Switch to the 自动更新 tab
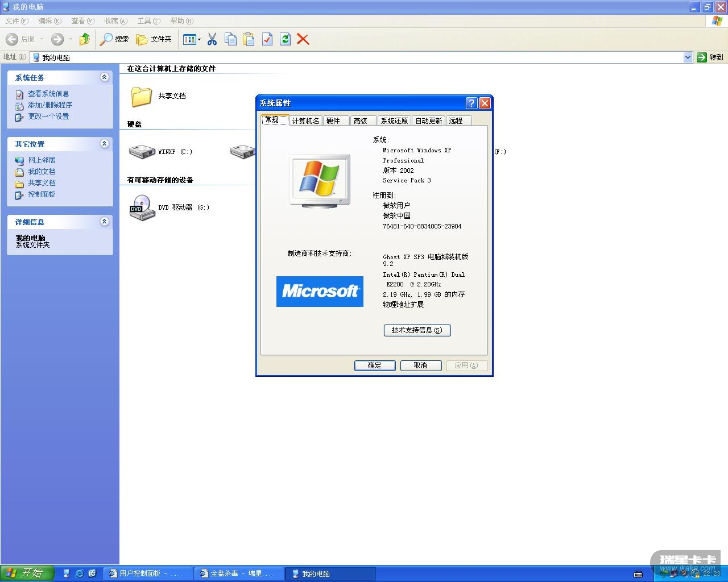This screenshot has height=582, width=728. pos(429,120)
